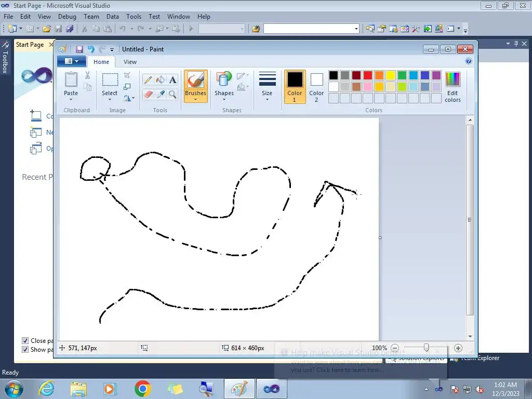Open the Help menu in Visual Studio

(x=204, y=16)
